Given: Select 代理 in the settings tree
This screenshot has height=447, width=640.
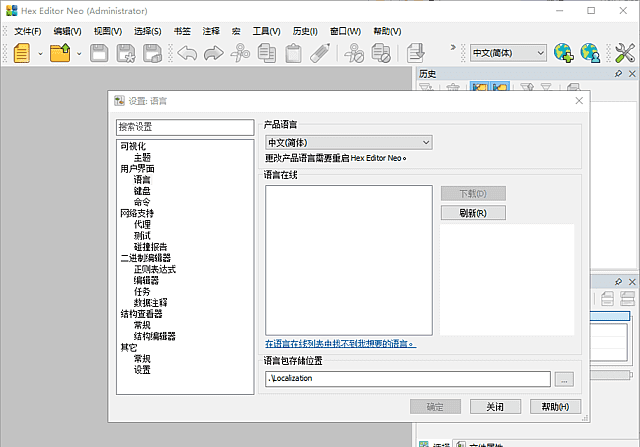Looking at the screenshot, I should (142, 224).
